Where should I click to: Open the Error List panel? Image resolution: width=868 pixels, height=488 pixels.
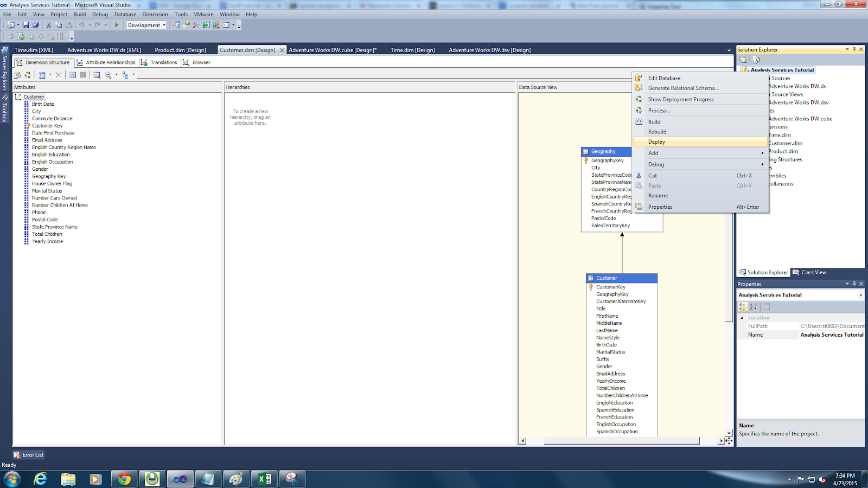click(29, 455)
